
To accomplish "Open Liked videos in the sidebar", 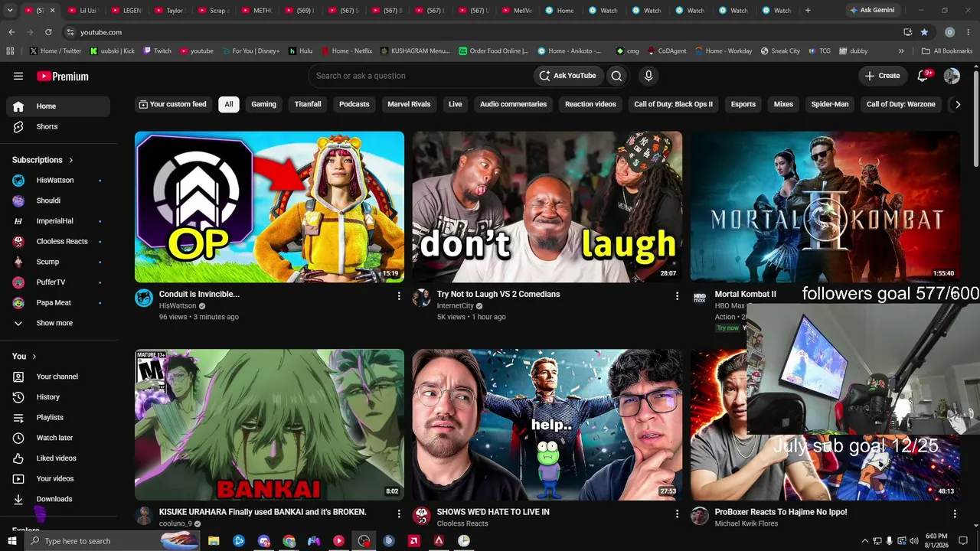I will (58, 458).
